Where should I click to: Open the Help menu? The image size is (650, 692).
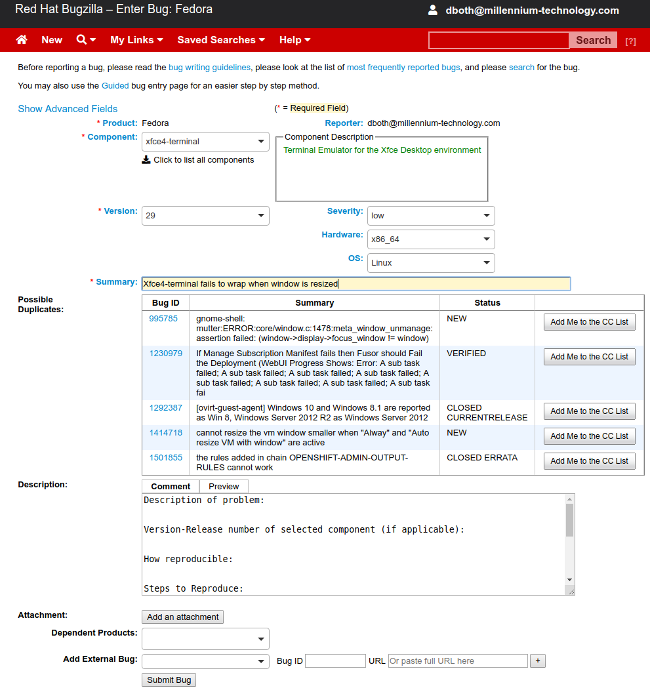click(x=294, y=40)
